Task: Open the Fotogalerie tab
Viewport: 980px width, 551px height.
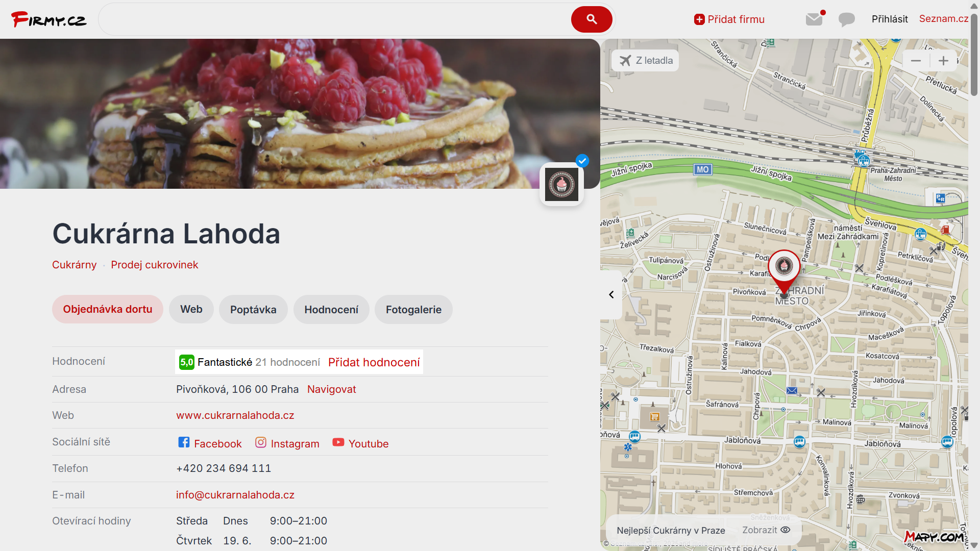Action: pyautogui.click(x=413, y=309)
